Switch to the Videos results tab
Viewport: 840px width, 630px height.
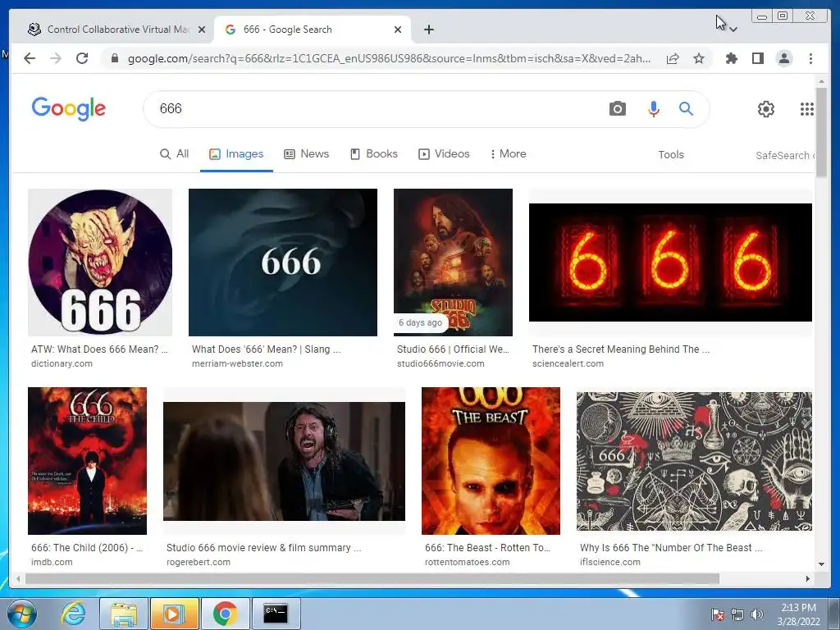point(444,153)
